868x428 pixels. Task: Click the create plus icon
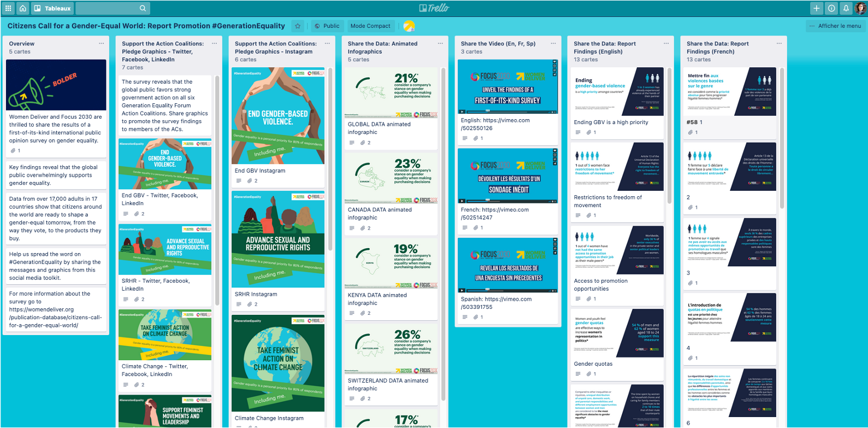[816, 8]
